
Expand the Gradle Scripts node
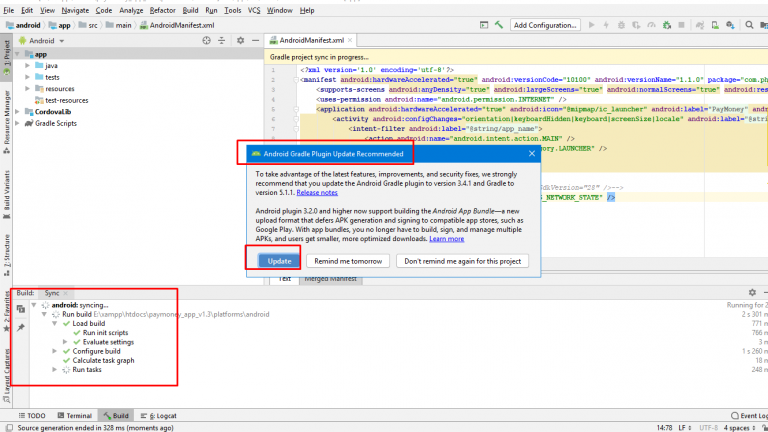point(16,123)
